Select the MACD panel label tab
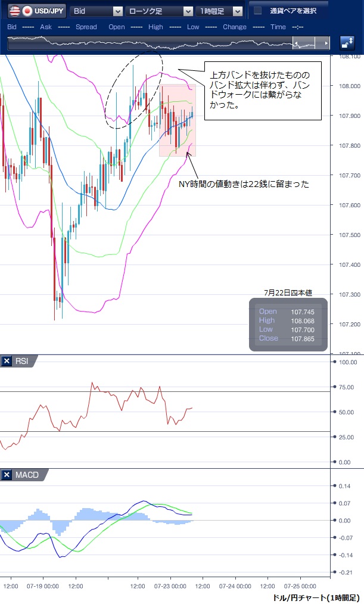The height and width of the screenshot is (604, 364). tap(27, 475)
